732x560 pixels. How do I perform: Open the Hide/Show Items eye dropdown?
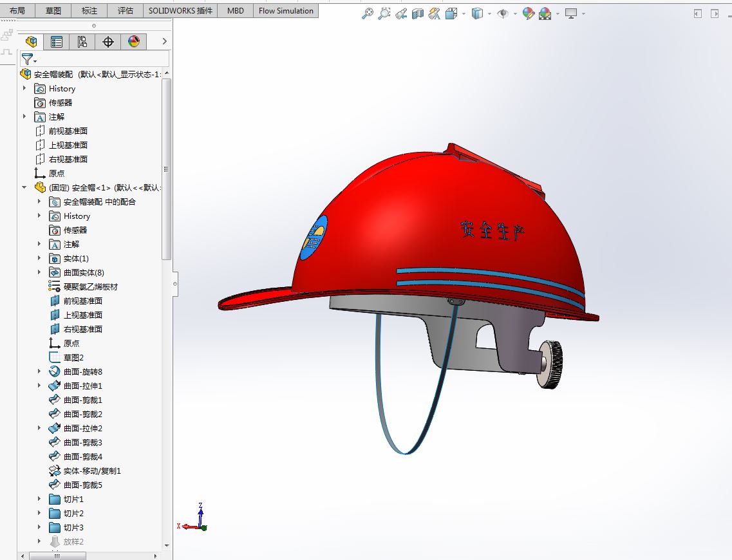pos(514,14)
